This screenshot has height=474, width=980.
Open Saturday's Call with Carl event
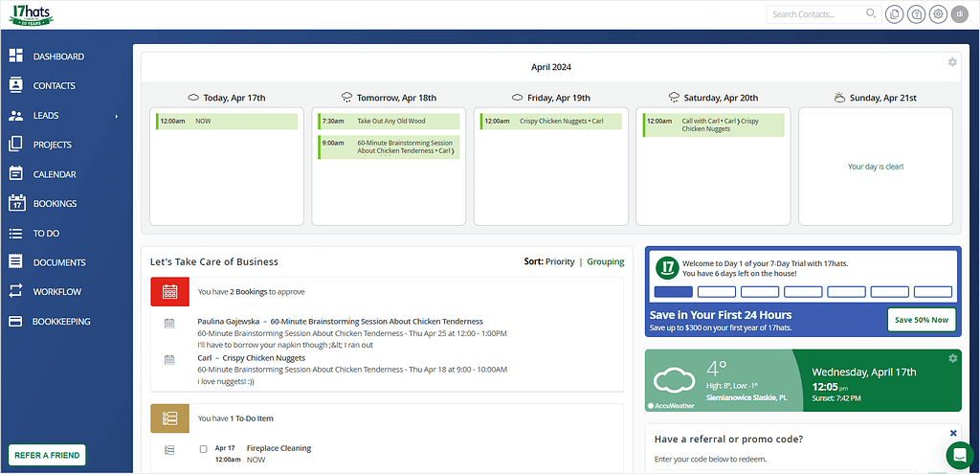713,125
